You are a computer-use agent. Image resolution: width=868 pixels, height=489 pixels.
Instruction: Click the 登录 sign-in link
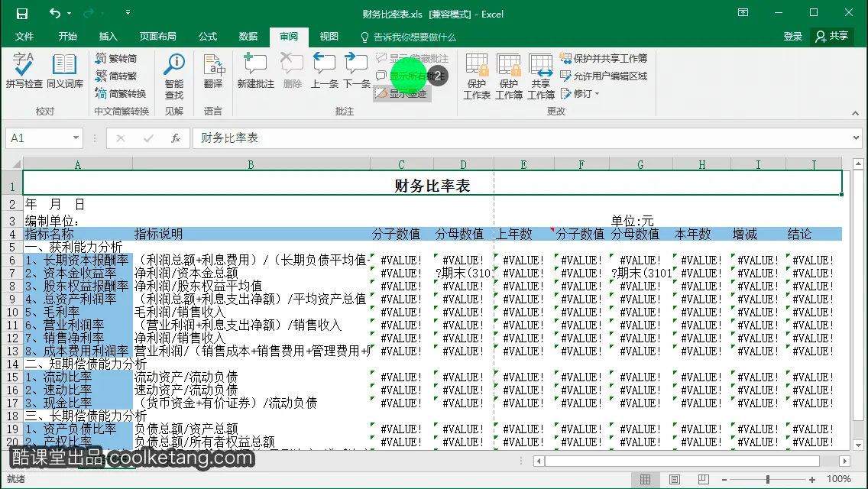pyautogui.click(x=792, y=37)
